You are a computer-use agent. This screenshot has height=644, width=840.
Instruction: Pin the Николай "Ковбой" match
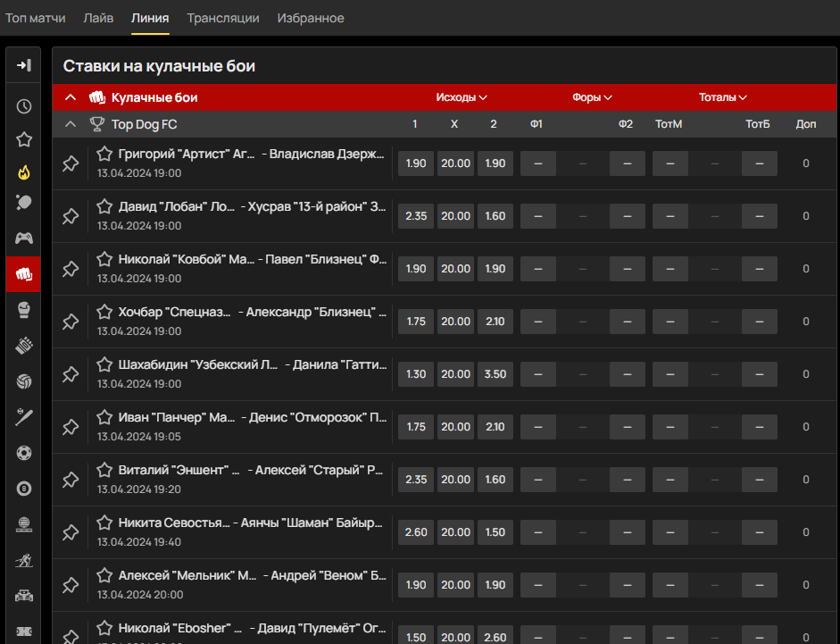point(71,269)
